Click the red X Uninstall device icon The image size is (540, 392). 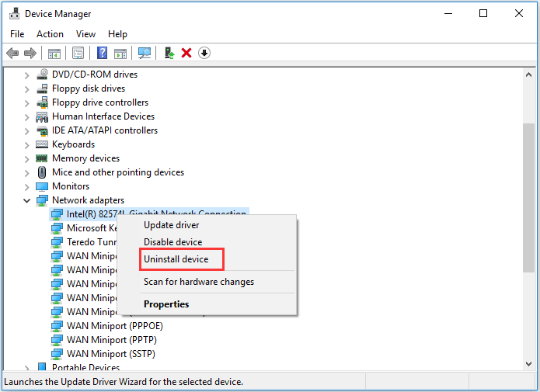(x=186, y=53)
